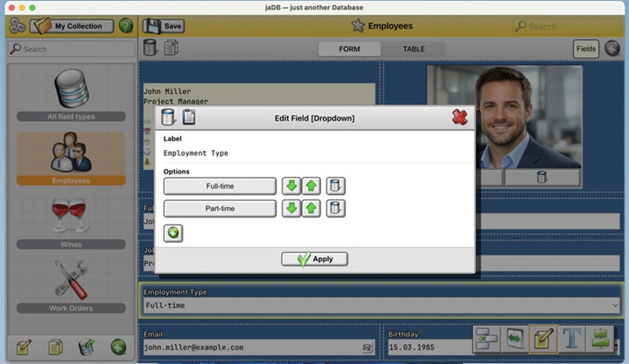
Task: Click the mail icon in Email field
Action: 367,347
